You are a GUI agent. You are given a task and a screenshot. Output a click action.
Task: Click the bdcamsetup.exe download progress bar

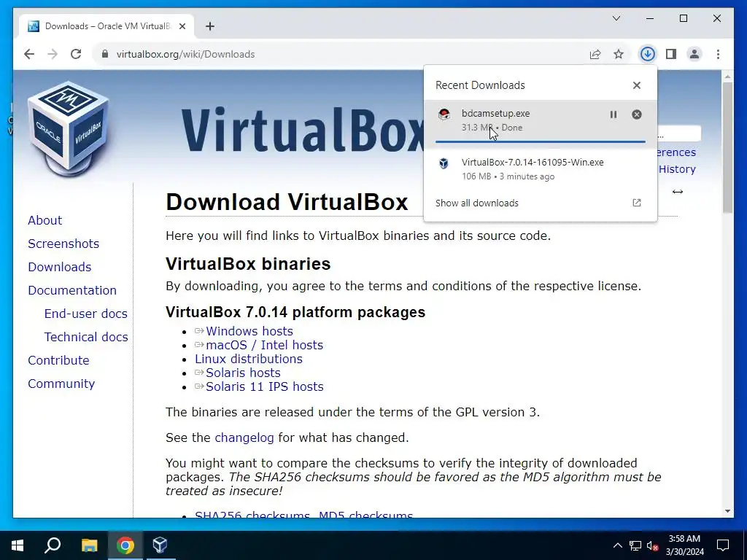541,141
